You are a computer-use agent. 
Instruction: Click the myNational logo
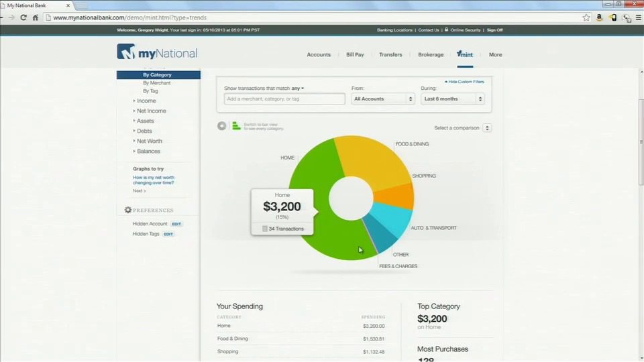[157, 52]
